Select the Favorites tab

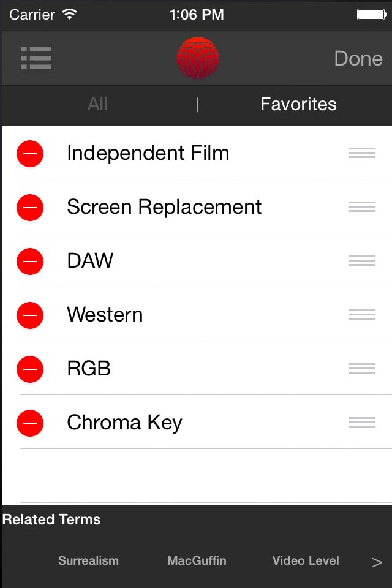coord(298,104)
